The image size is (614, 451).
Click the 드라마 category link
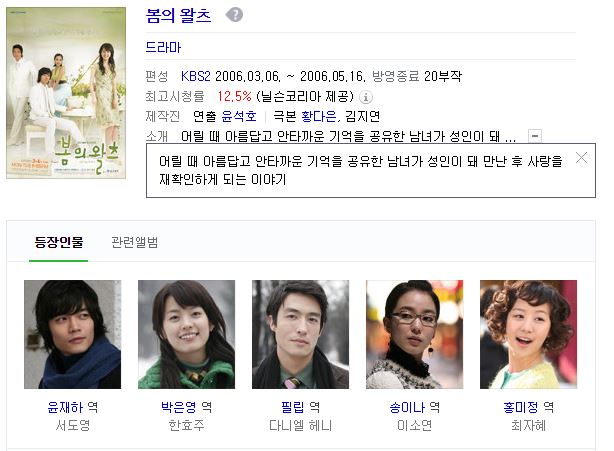click(163, 47)
